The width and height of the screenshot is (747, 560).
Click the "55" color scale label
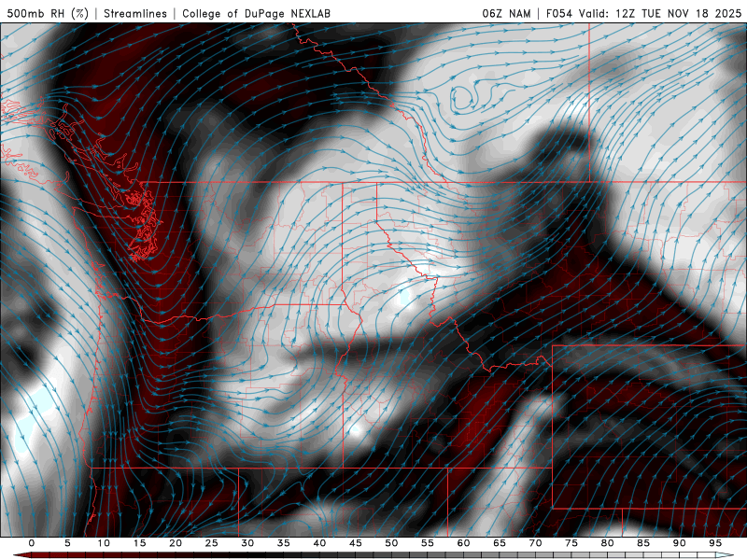point(428,543)
